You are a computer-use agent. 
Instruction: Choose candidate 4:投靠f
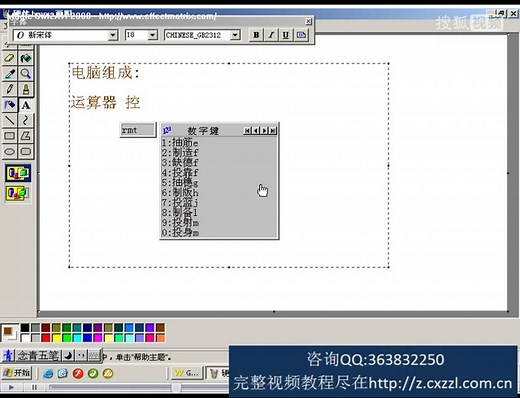(180, 173)
